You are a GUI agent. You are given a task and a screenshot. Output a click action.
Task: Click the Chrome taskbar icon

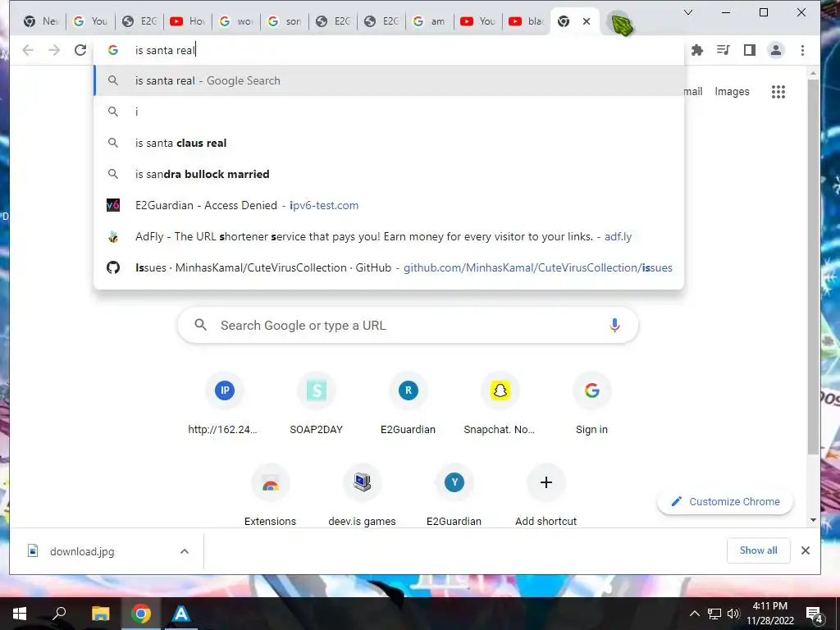141,614
